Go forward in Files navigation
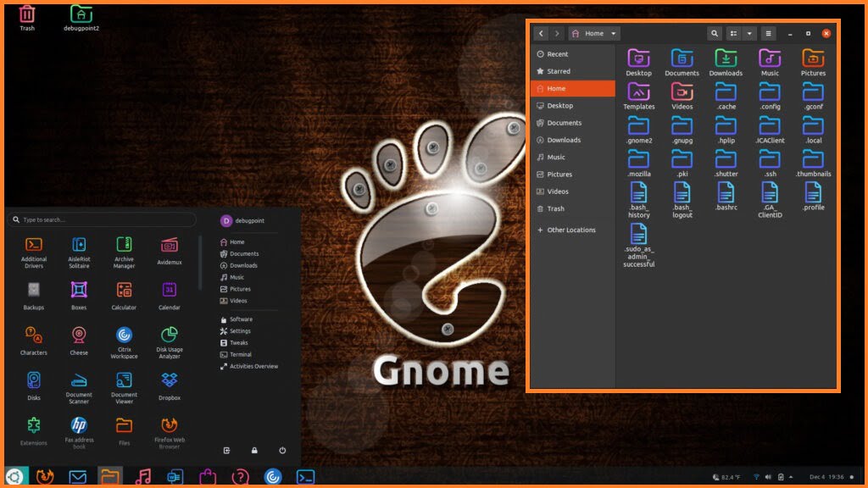 [x=557, y=34]
